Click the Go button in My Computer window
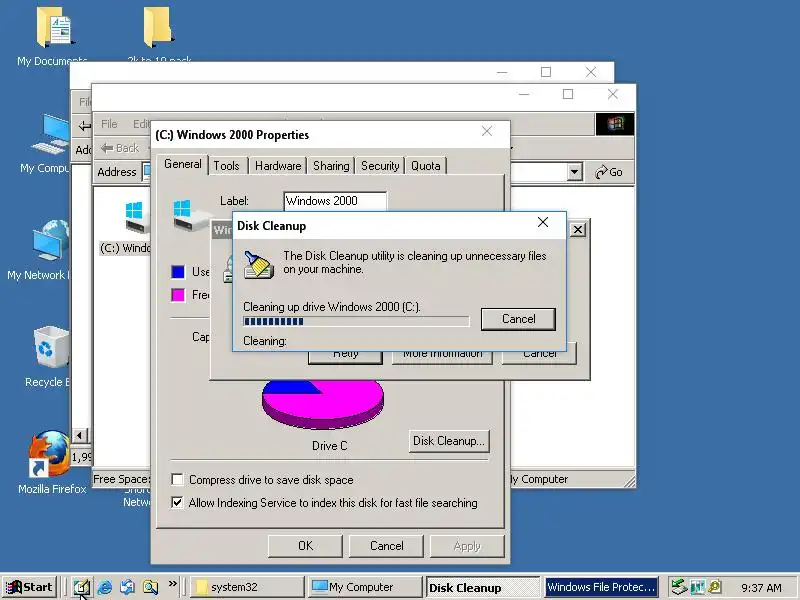The height and width of the screenshot is (600, 800). (x=609, y=172)
